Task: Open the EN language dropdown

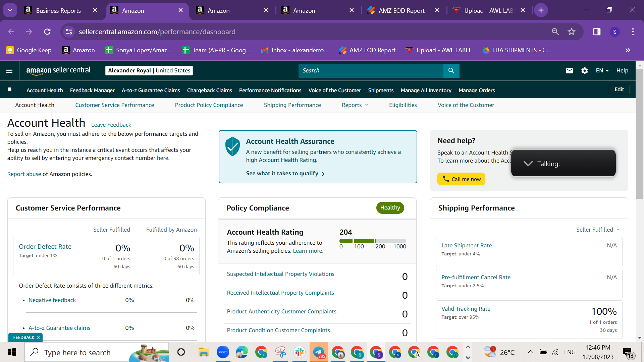Action: point(602,71)
